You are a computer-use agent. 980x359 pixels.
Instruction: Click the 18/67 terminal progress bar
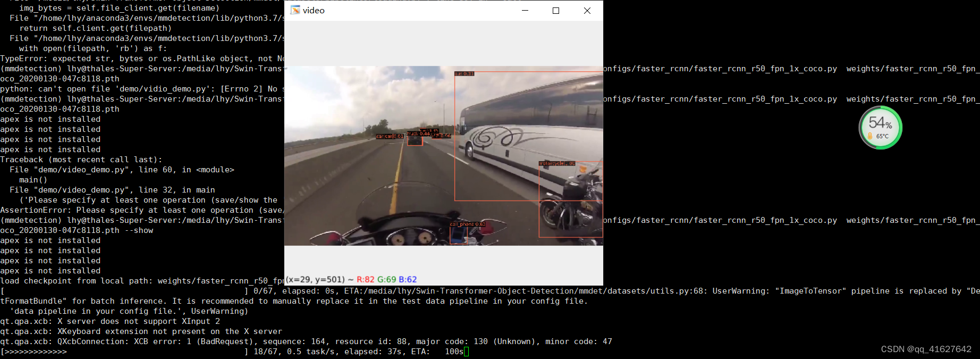125,352
